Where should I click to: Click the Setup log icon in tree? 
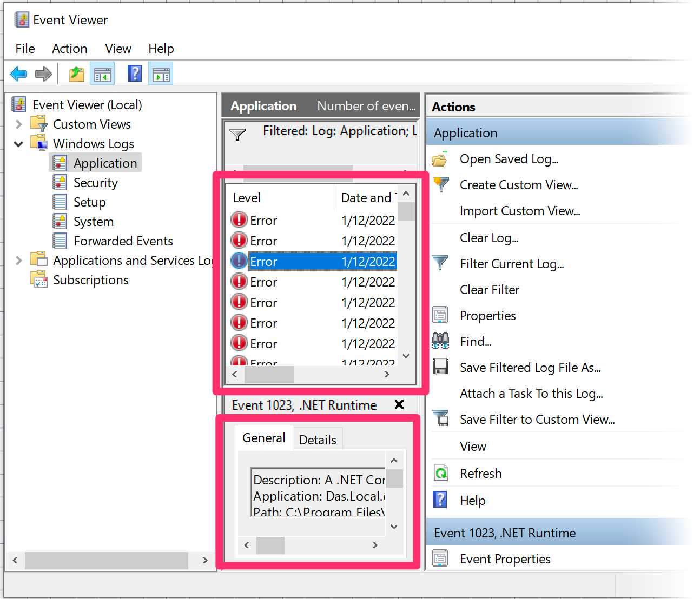[60, 202]
